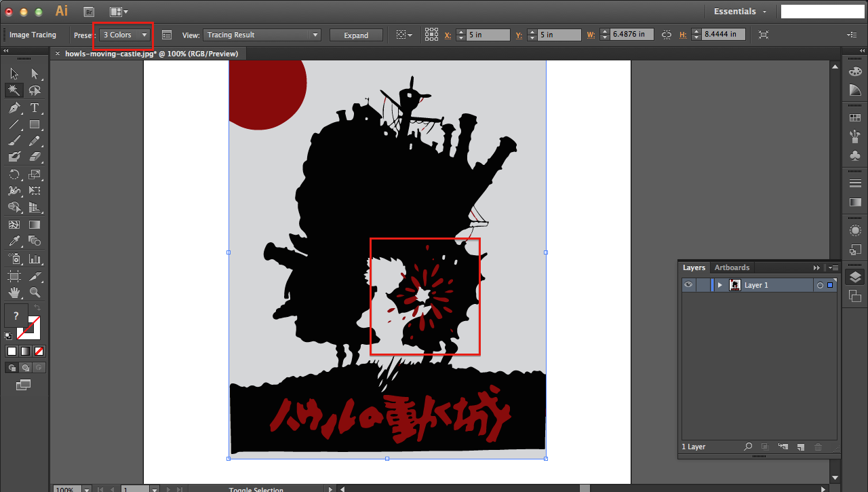
Task: Select the Slice tool
Action: 35,276
